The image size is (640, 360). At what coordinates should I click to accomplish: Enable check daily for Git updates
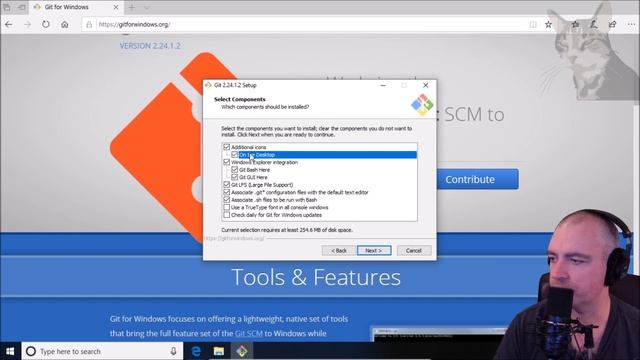pyautogui.click(x=227, y=215)
